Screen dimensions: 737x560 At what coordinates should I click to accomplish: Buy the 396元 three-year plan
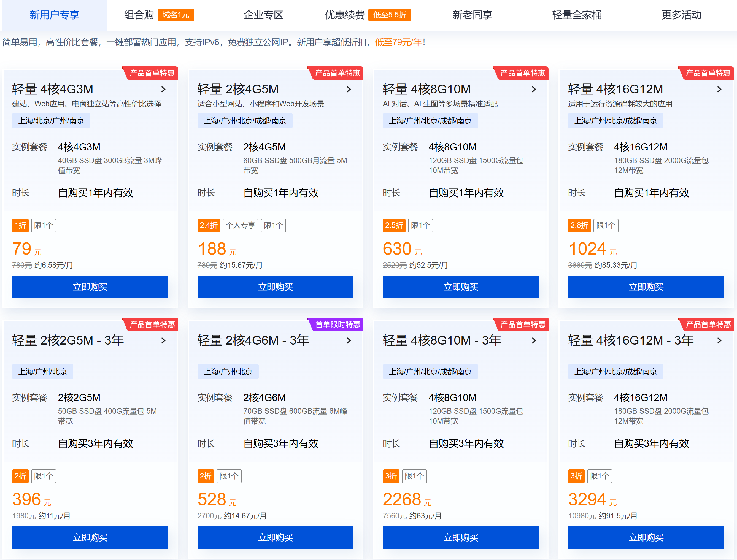[x=90, y=538]
